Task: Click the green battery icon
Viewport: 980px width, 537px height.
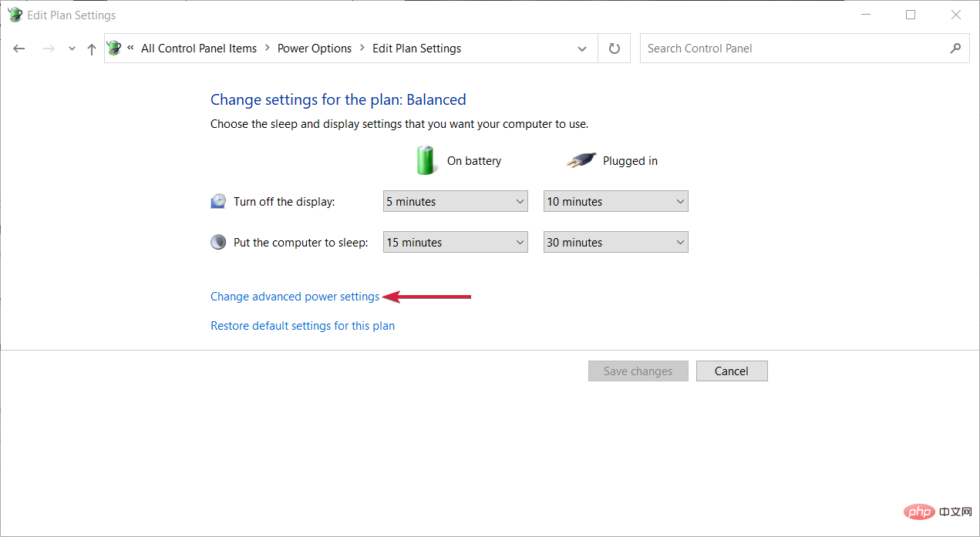Action: point(425,160)
